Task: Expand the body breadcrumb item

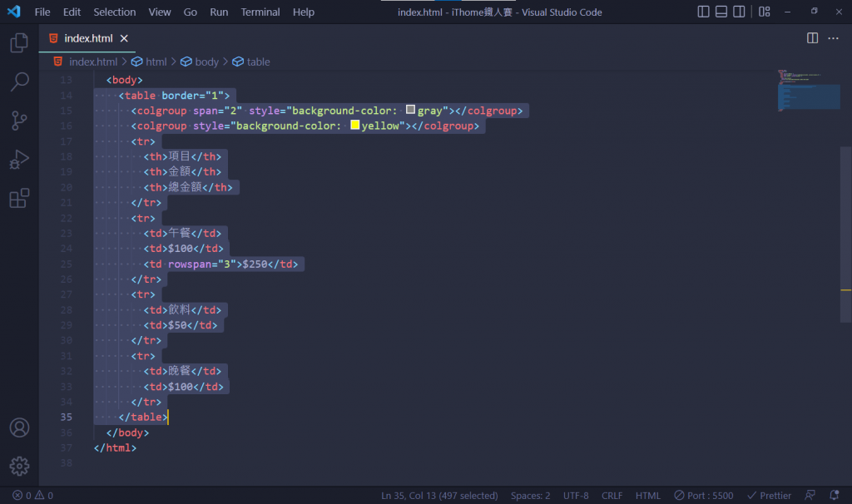Action: 206,62
